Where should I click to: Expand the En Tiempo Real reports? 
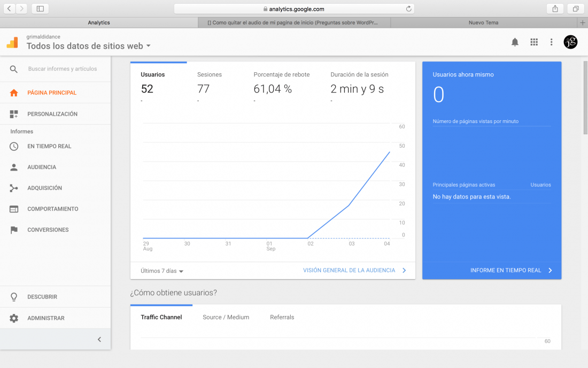coord(56,147)
